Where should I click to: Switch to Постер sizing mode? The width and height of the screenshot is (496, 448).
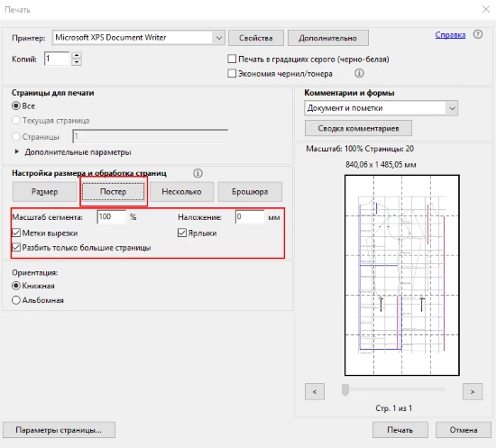click(114, 192)
